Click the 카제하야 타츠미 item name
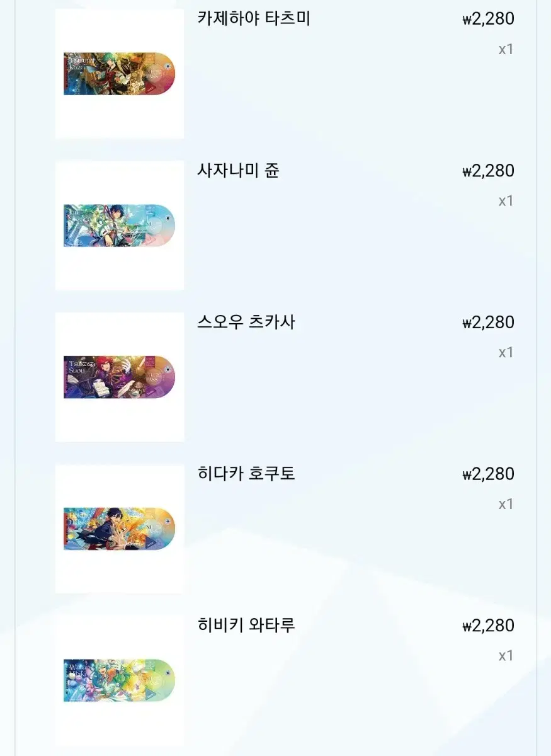551x756 pixels. pyautogui.click(x=254, y=19)
